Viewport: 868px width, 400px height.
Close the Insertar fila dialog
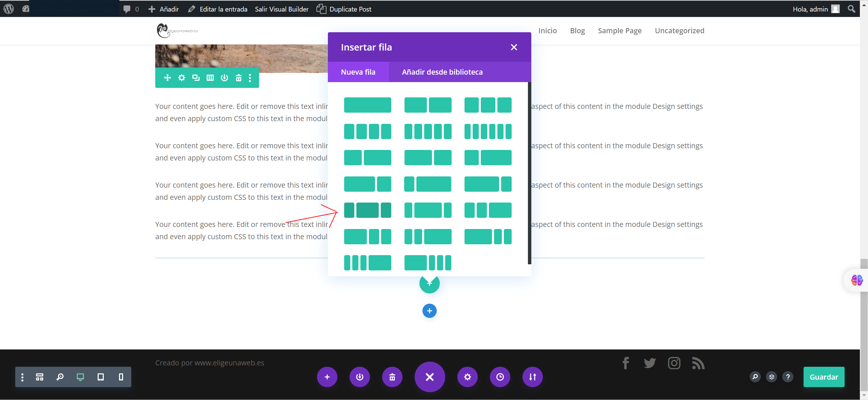pyautogui.click(x=514, y=47)
